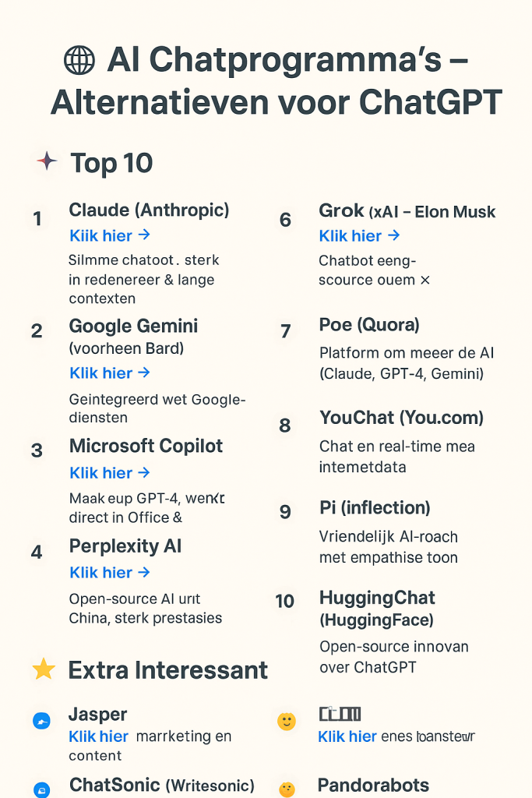The height and width of the screenshot is (798, 532).
Task: Click the gold star beside Extra Interessant
Action: coord(44,669)
